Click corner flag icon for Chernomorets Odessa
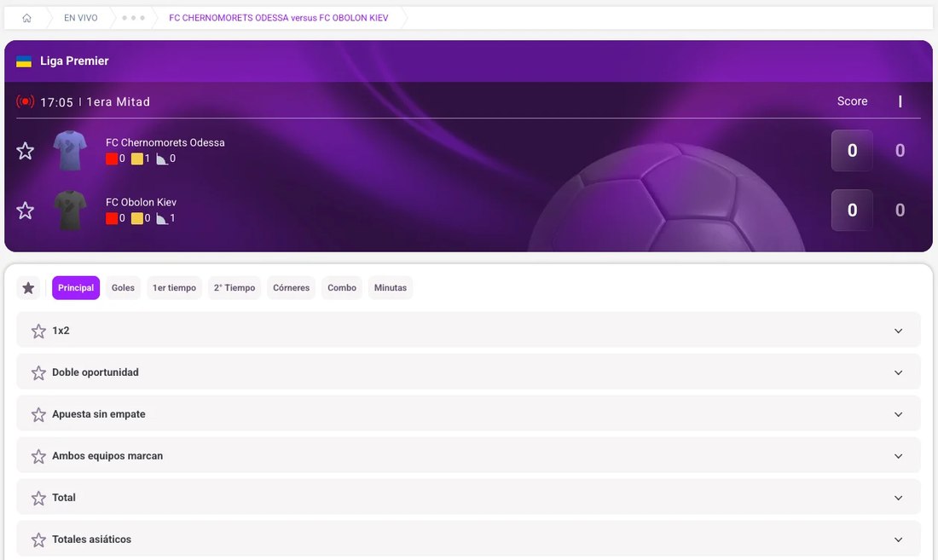938x560 pixels. tap(161, 159)
